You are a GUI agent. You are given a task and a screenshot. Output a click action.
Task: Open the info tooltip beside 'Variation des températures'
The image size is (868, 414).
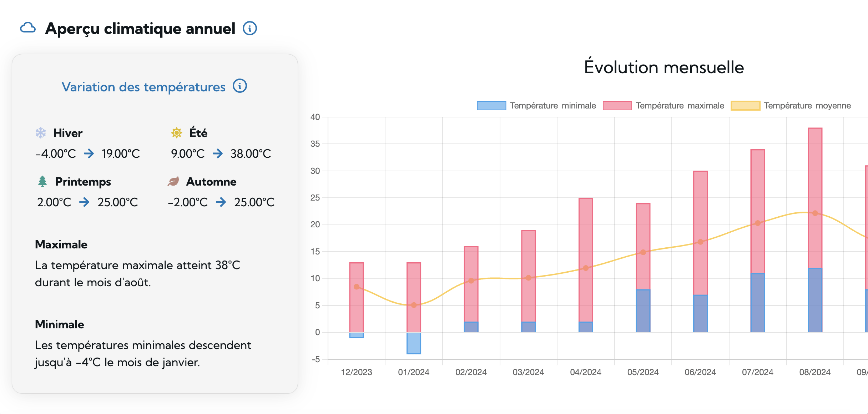[240, 86]
